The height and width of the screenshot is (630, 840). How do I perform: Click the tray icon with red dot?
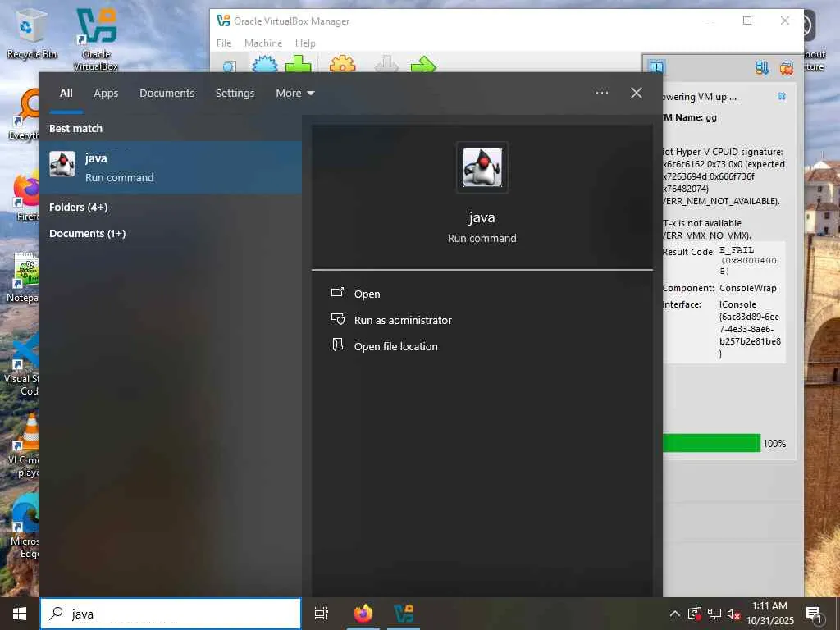point(695,614)
